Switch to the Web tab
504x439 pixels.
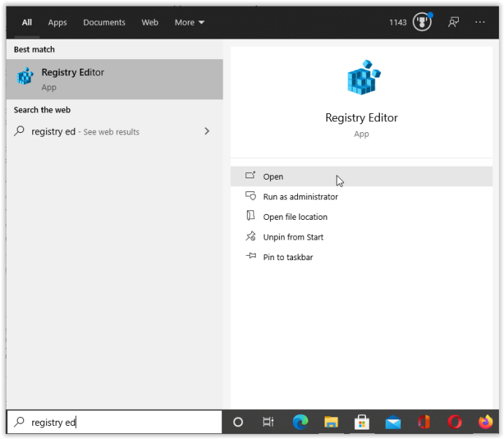tap(150, 23)
